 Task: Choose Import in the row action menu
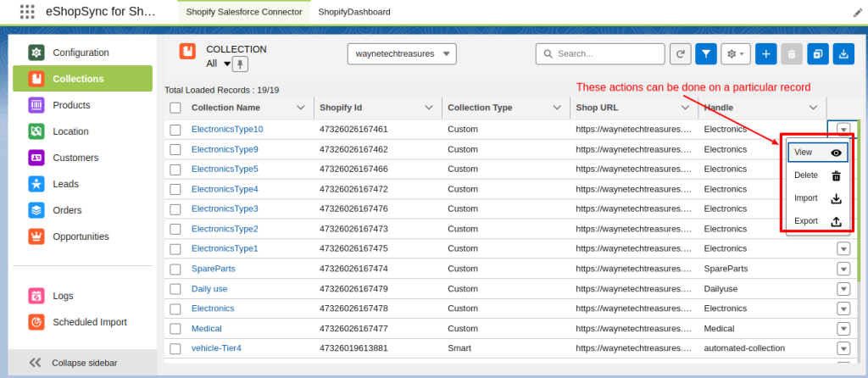818,198
